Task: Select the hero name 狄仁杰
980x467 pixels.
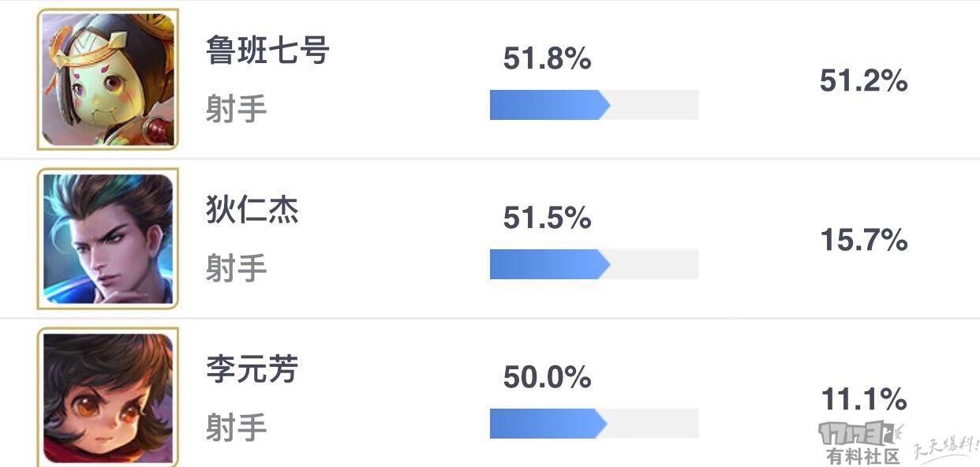Action: [252, 210]
